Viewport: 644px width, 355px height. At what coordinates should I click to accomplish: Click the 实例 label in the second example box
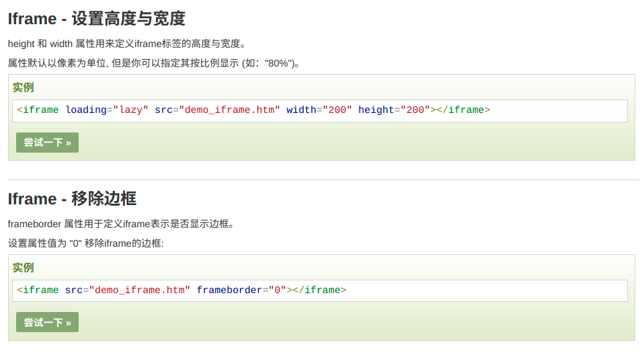click(x=23, y=268)
